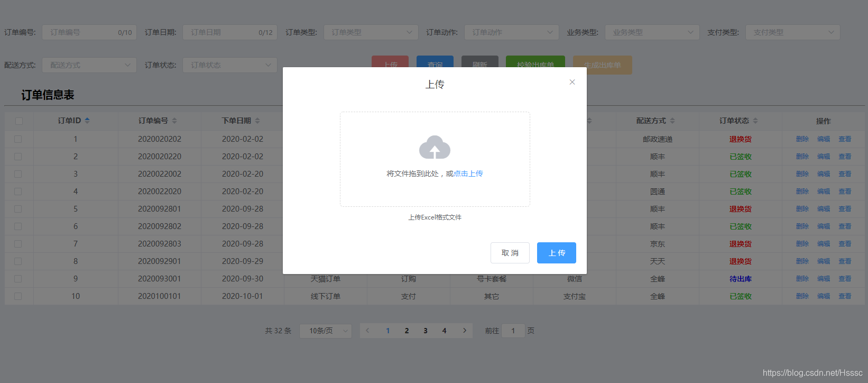Toggle select-all checkbox in table header
Screen dimensions: 868x383
pyautogui.click(x=19, y=121)
